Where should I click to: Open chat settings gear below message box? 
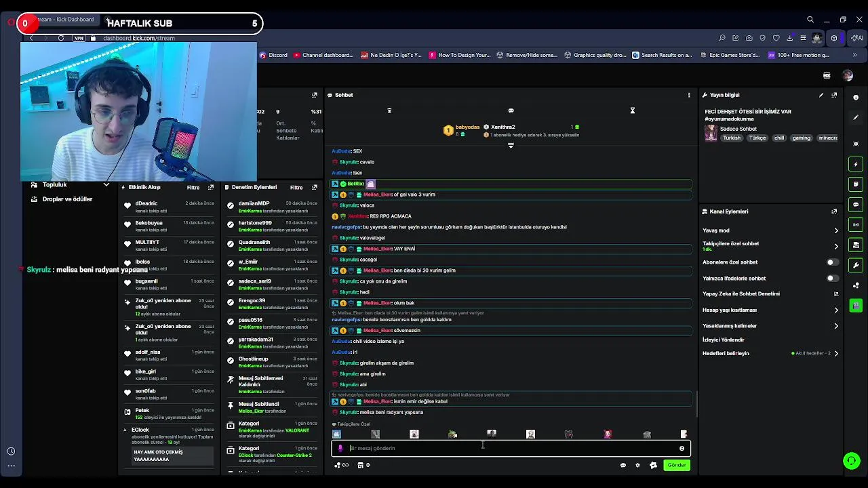pos(637,465)
